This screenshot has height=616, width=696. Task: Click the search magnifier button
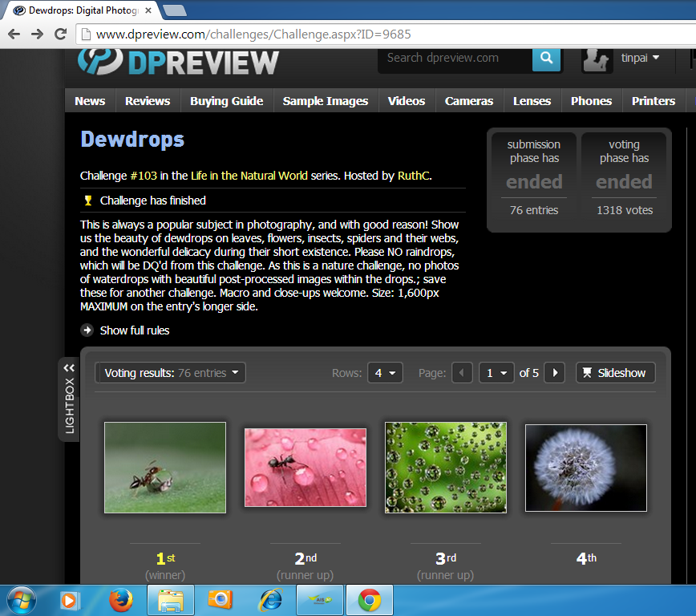coord(546,58)
